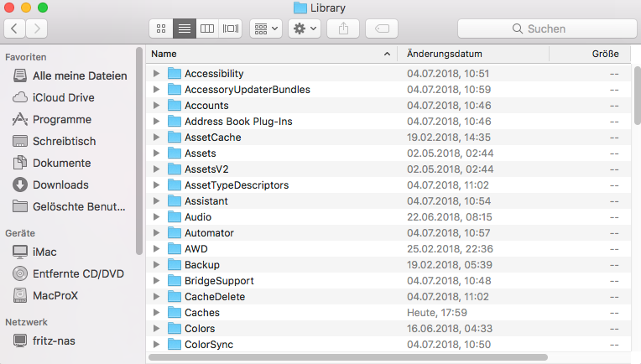This screenshot has width=641, height=364.
Task: Click the Share toolbar button
Action: [343, 29]
